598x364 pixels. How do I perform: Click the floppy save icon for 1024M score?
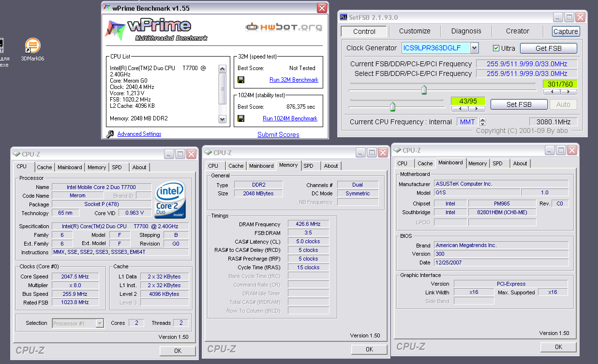point(241,118)
